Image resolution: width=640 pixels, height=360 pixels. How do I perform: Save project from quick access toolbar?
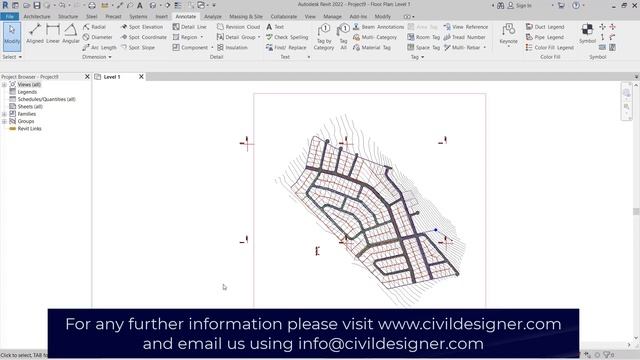pyautogui.click(x=37, y=5)
